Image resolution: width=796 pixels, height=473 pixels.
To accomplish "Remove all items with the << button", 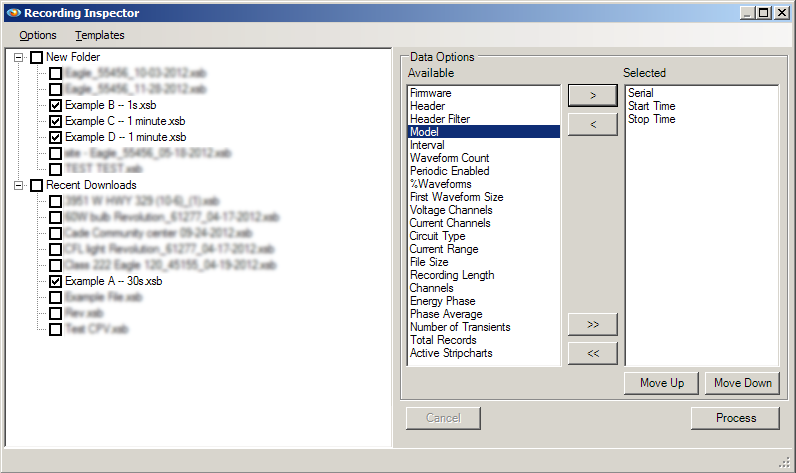I will tap(593, 353).
